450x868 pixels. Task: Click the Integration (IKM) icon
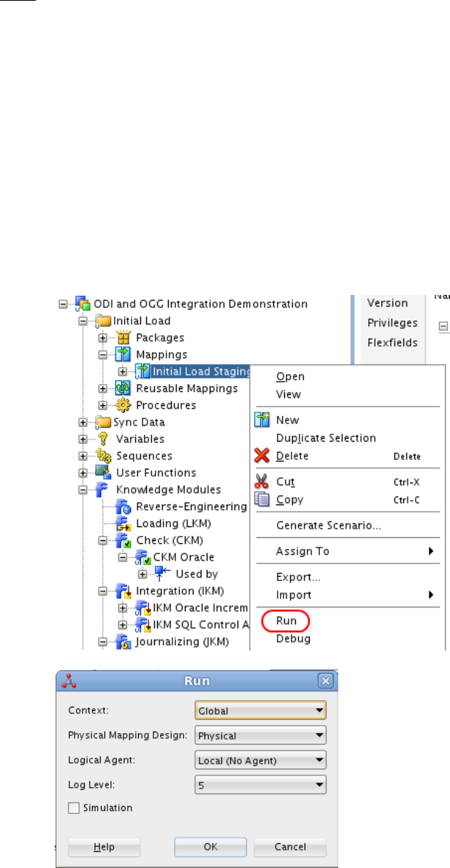123,591
